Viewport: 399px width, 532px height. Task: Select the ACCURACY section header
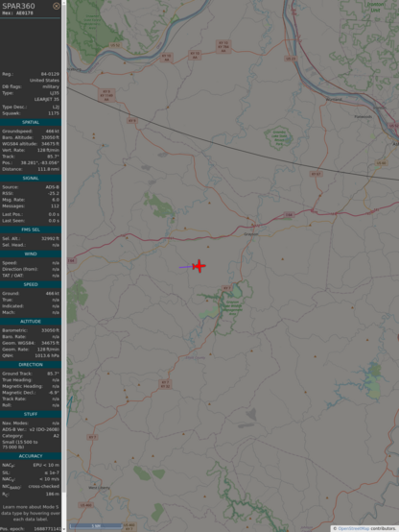tap(31, 456)
